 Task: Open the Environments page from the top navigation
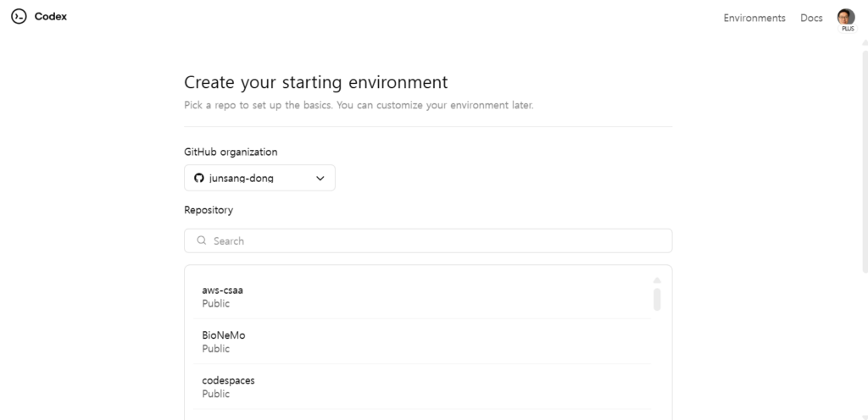tap(754, 18)
